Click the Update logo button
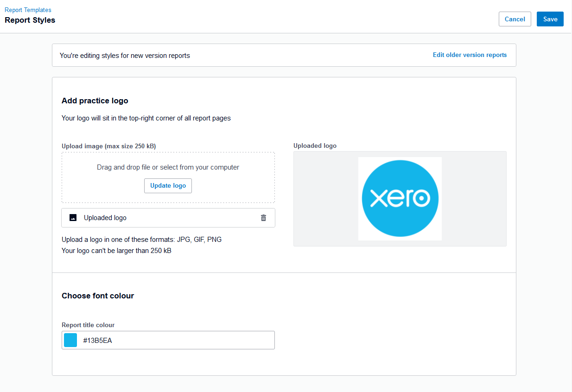Viewport: 572px width, 392px height. (168, 186)
